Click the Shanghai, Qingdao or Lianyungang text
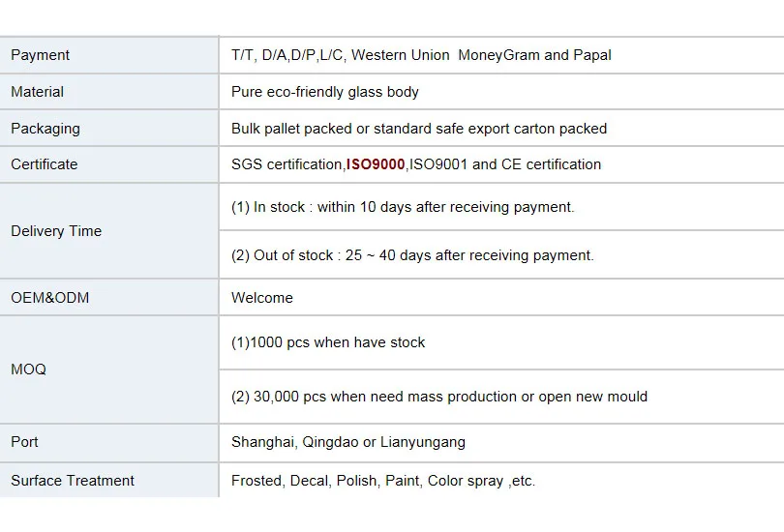This screenshot has width=784, height=532. (x=348, y=442)
